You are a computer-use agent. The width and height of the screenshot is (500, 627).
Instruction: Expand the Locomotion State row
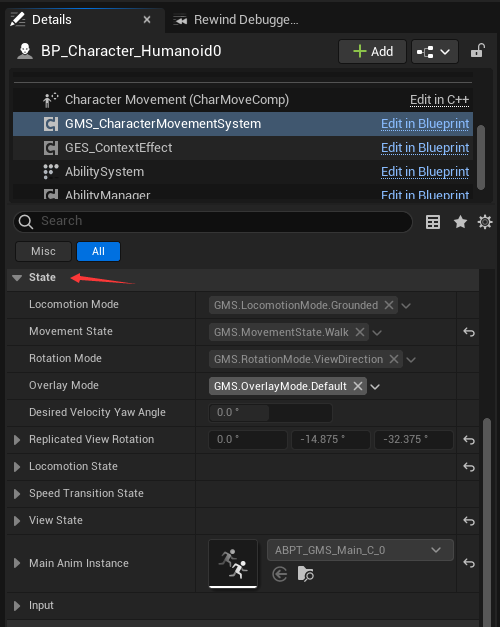click(17, 467)
